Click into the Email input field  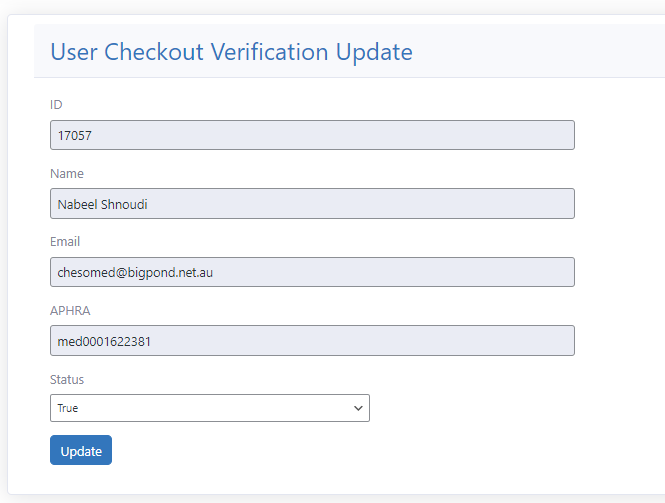point(312,272)
